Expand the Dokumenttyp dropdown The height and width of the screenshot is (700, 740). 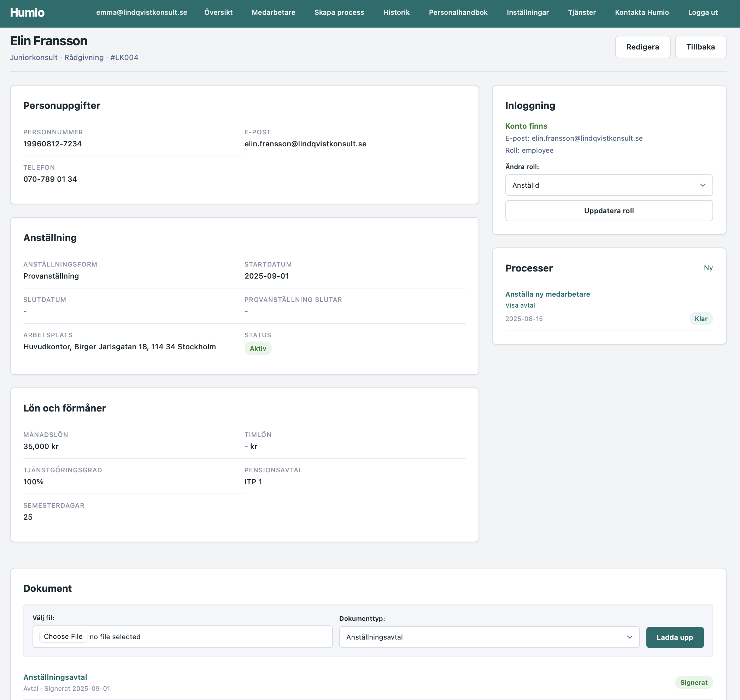[x=489, y=637]
